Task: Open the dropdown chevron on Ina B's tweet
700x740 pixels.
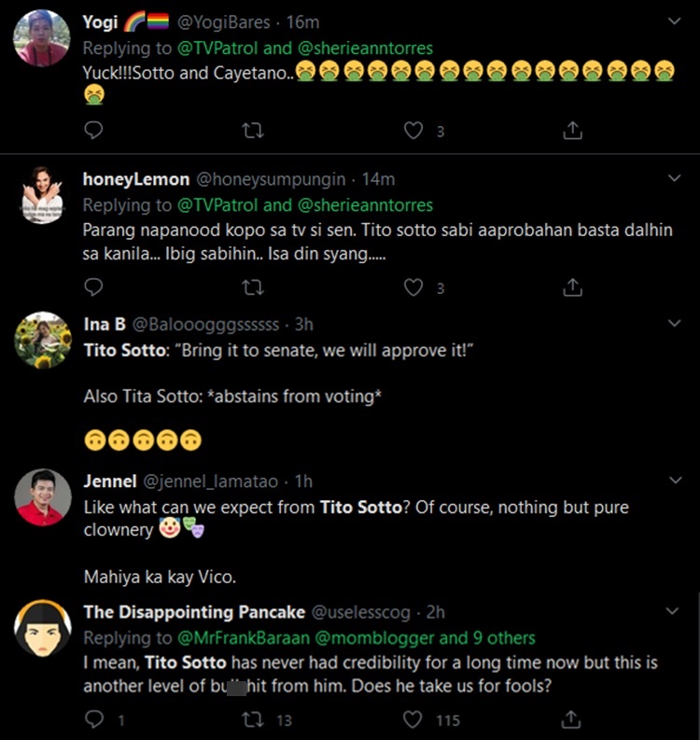Action: tap(676, 325)
